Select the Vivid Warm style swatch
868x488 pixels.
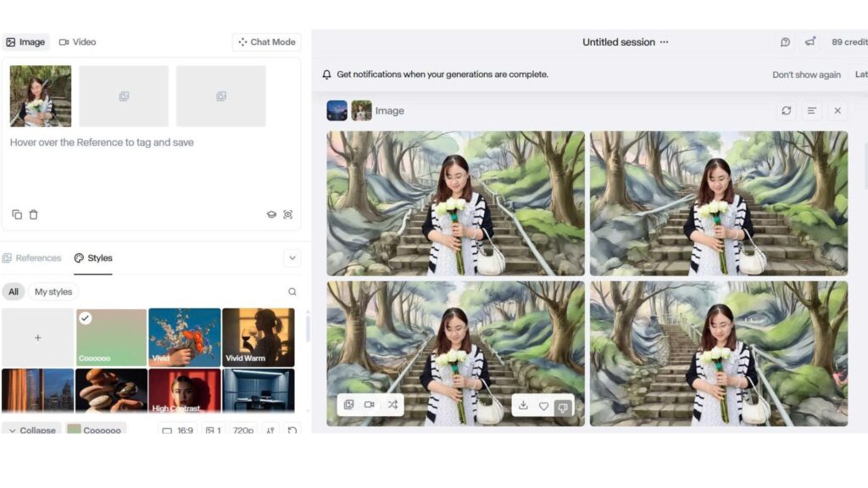tap(258, 336)
